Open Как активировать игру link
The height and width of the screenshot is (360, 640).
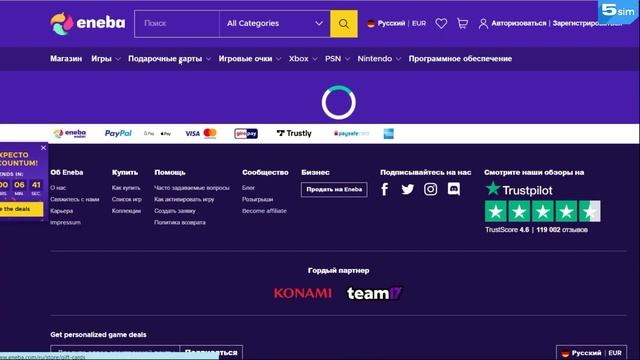point(184,200)
